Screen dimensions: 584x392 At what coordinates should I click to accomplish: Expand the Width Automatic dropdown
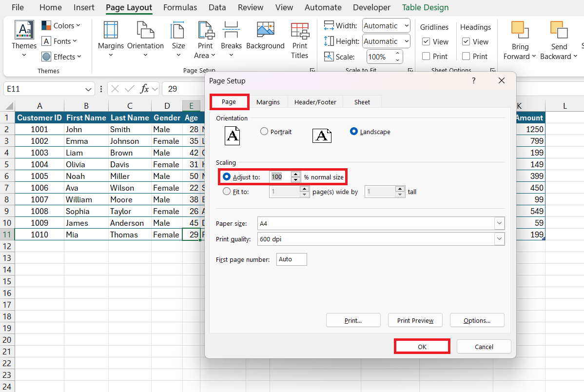tap(406, 26)
